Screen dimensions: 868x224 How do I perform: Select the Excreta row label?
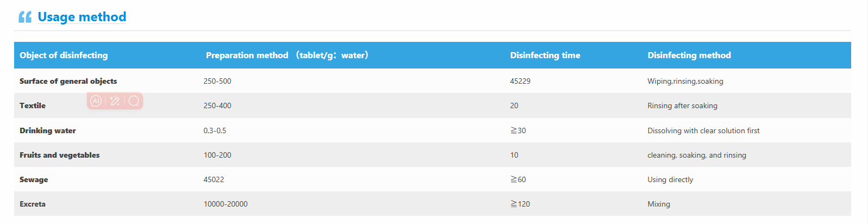(33, 204)
